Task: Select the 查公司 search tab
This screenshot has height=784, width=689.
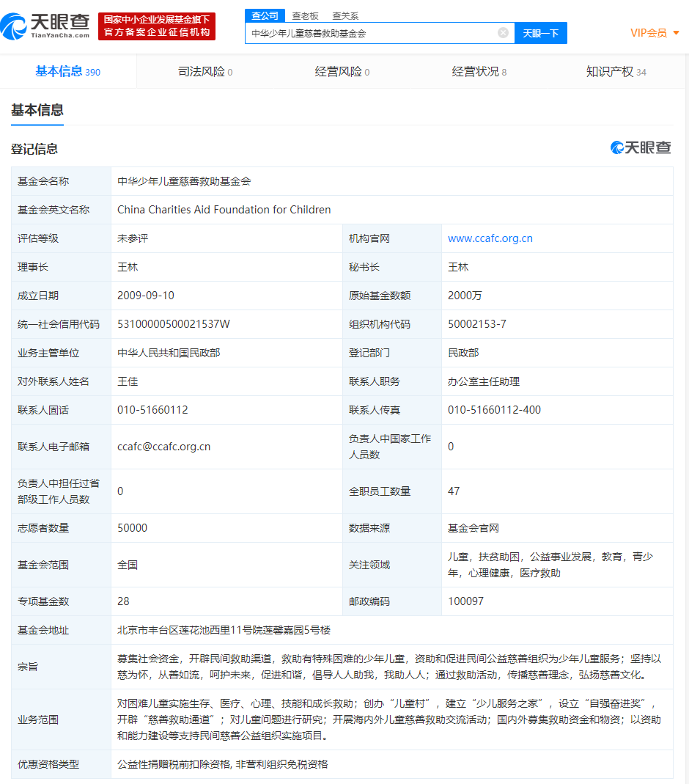Action: [265, 15]
